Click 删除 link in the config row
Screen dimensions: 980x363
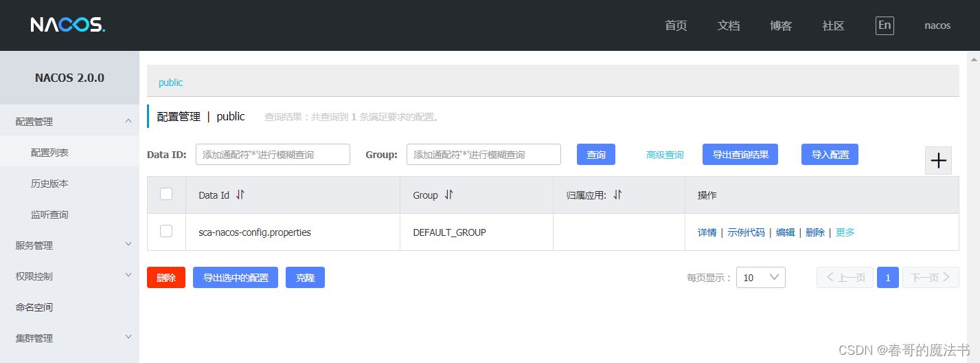815,232
